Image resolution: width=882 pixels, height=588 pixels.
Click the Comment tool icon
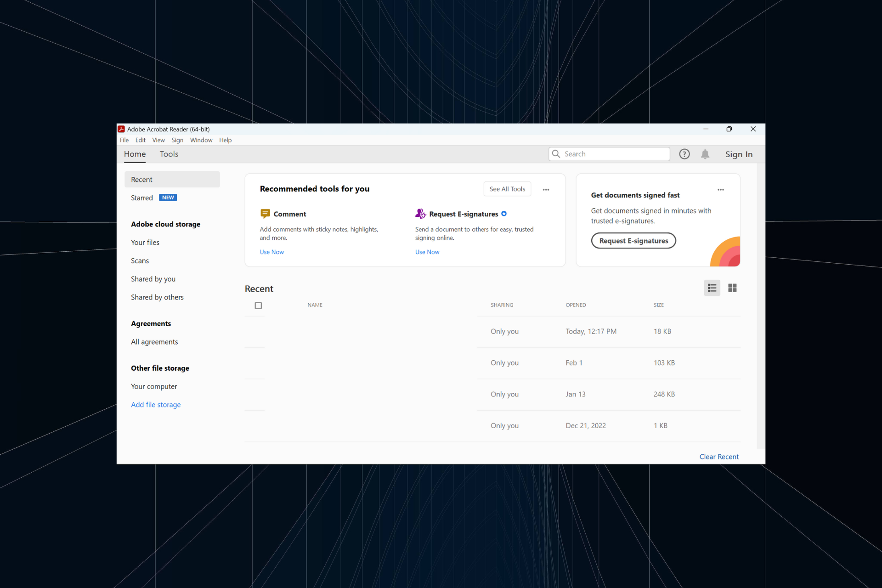pos(265,214)
